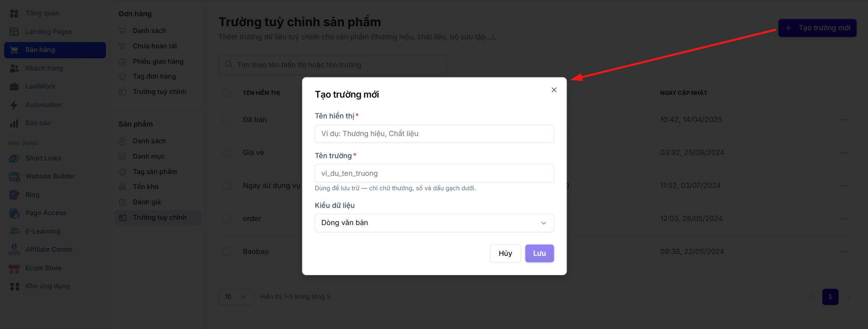Open the options menu for Giá vé row
The image size is (868, 329).
click(844, 153)
